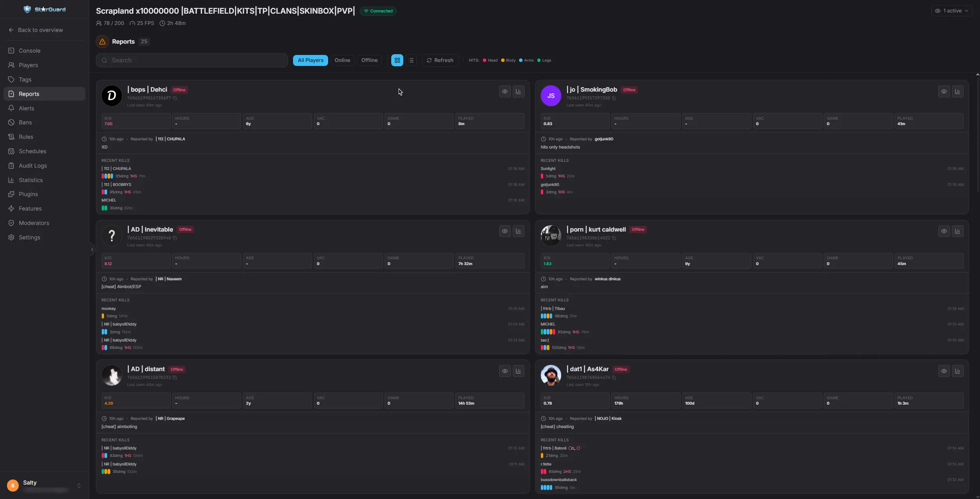
Task: Toggle eye view on AD Inevitable's report
Action: coord(505,231)
